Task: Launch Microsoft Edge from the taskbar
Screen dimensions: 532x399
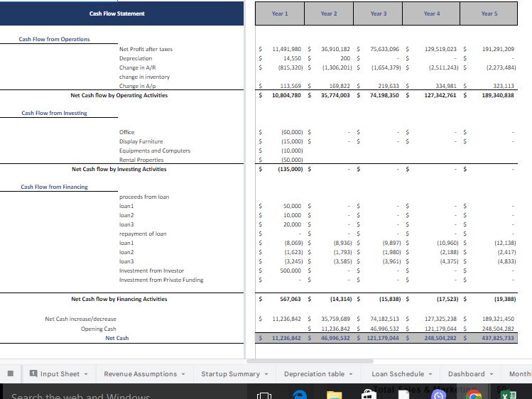Action: 300,395
